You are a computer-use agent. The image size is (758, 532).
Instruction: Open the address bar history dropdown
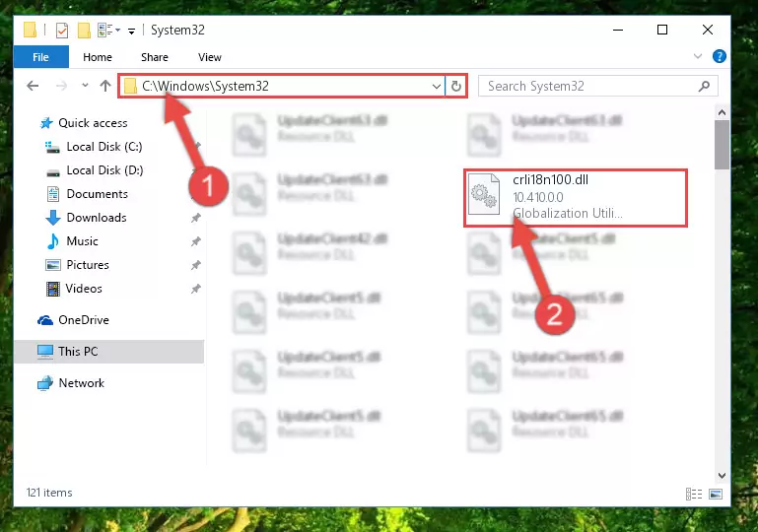[x=437, y=86]
